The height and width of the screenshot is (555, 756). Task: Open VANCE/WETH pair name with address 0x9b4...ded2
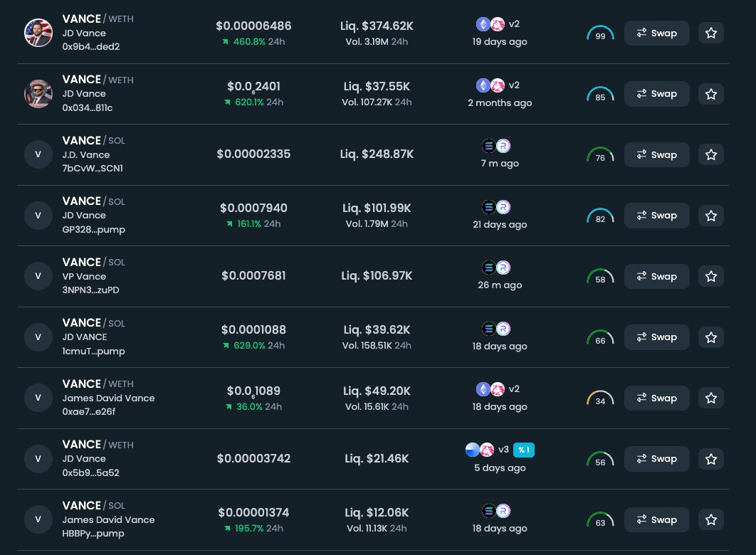(98, 18)
